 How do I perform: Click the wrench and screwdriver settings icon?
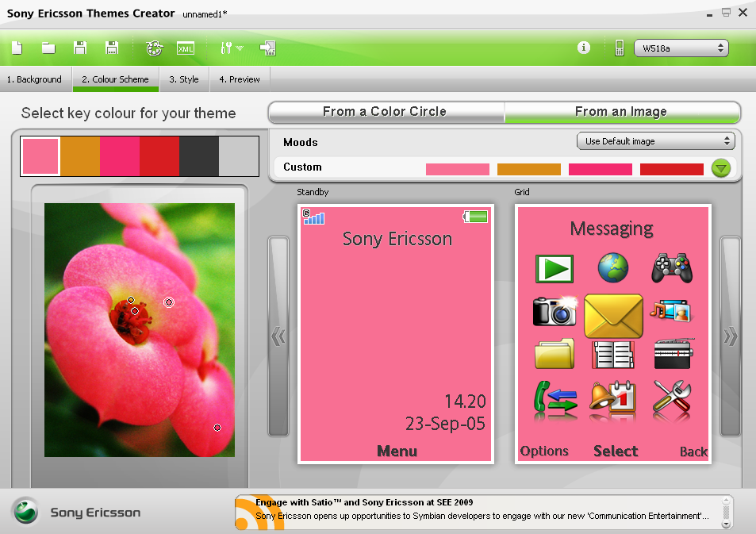(x=672, y=396)
